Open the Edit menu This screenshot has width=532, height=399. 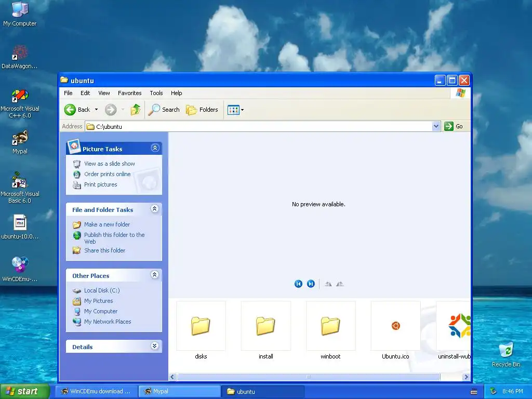tap(85, 93)
